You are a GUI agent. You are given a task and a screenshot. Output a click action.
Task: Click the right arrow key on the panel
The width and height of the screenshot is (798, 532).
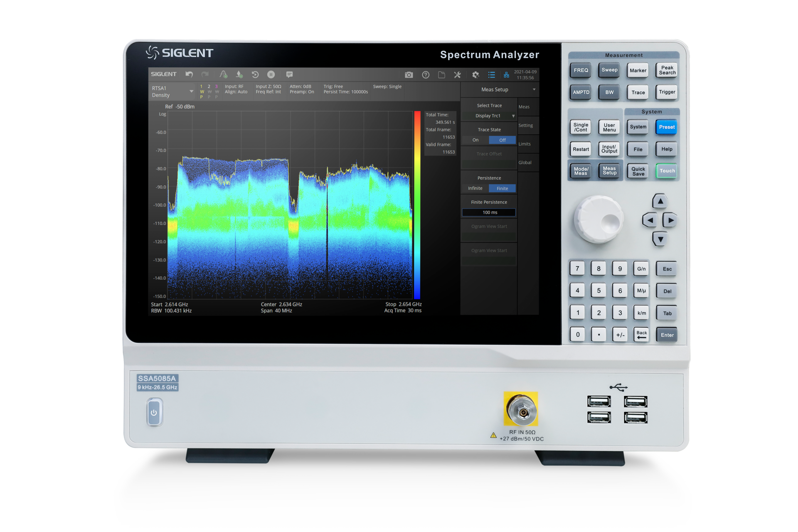tap(671, 220)
